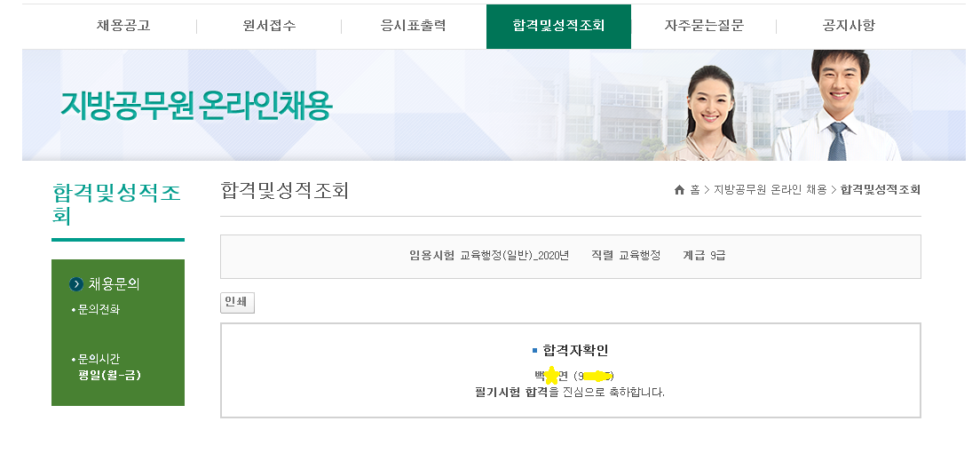Screen dimensions: 980x469
Task: Open the 채용공고 menu tab
Action: (123, 26)
